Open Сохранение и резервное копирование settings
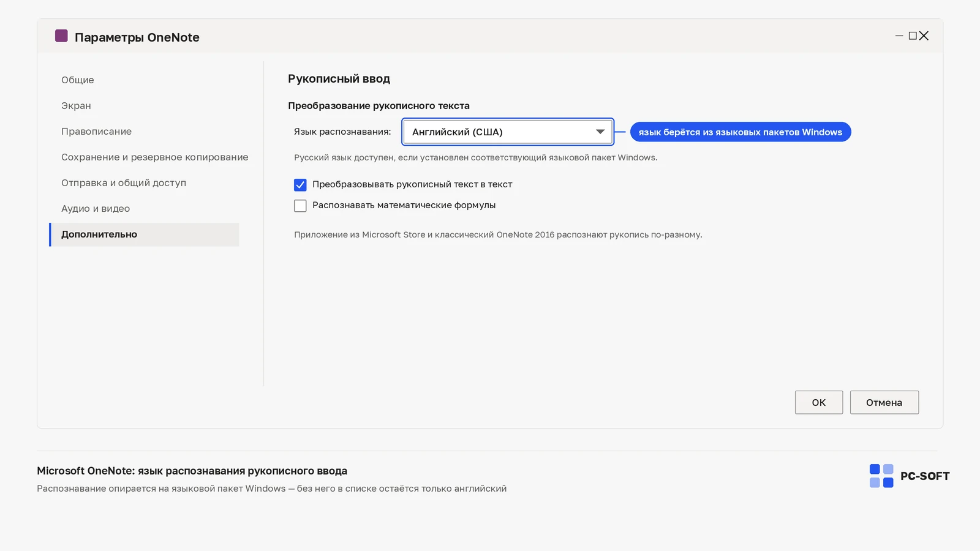Image resolution: width=980 pixels, height=551 pixels. point(155,157)
